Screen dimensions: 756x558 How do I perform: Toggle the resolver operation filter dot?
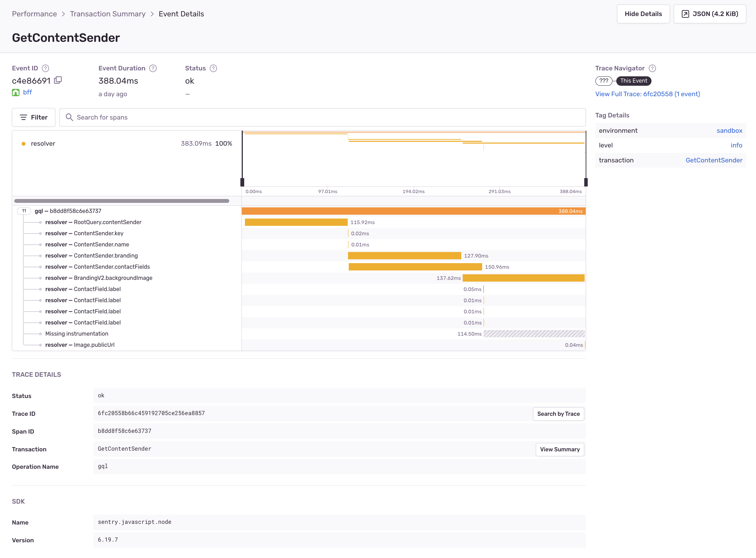click(23, 144)
